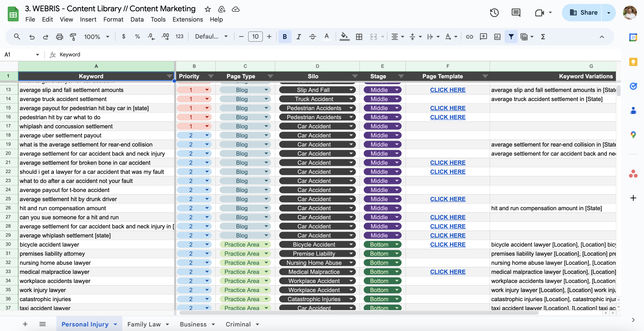Image resolution: width=644 pixels, height=331 pixels.
Task: Click the bold formatting icon
Action: 285,37
